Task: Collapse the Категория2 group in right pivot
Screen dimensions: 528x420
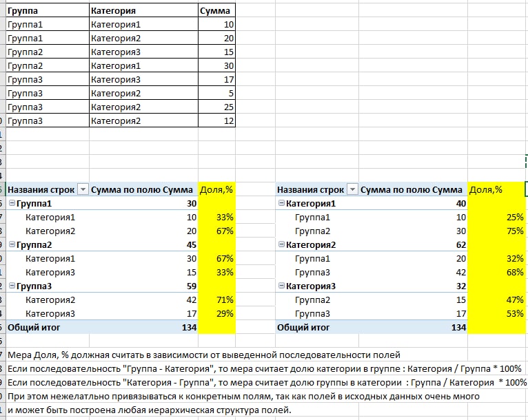Action: pyautogui.click(x=281, y=244)
